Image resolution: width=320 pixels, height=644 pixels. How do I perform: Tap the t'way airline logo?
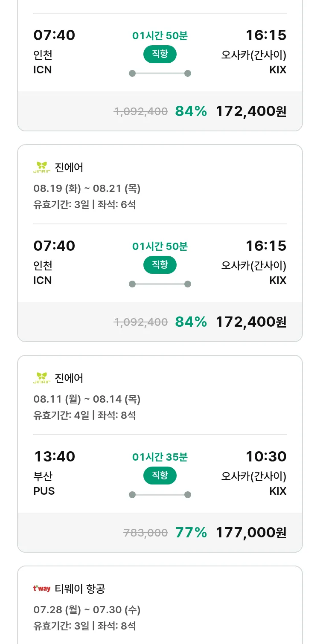(42, 589)
